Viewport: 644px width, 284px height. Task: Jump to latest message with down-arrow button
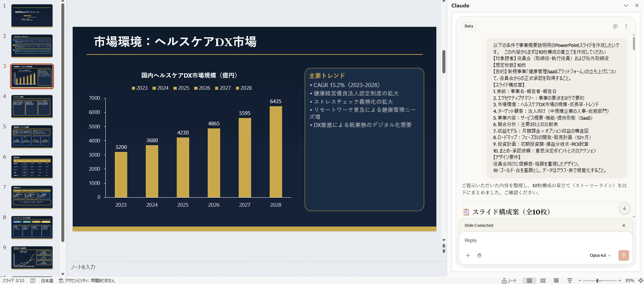[624, 208]
